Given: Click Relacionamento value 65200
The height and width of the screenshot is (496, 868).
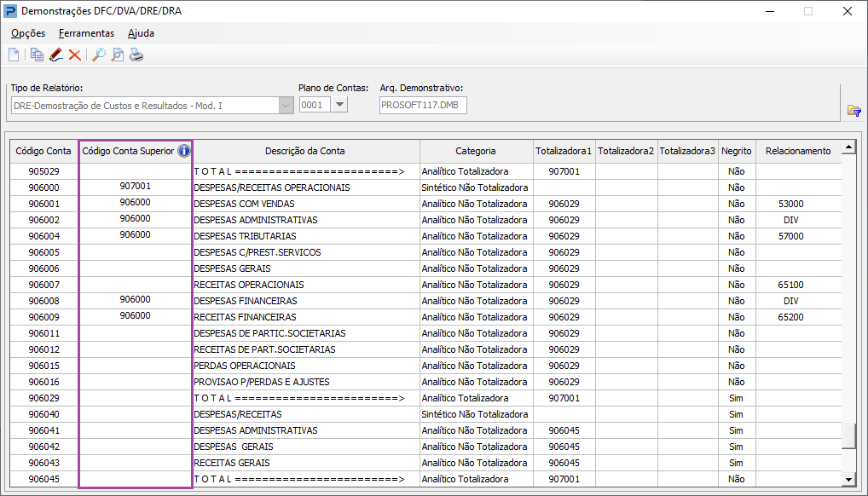Looking at the screenshot, I should (790, 317).
